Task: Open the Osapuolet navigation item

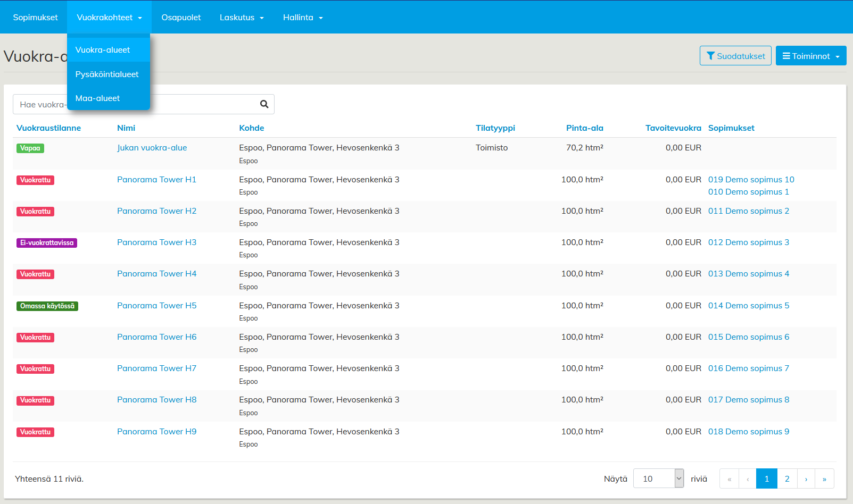Action: click(181, 18)
